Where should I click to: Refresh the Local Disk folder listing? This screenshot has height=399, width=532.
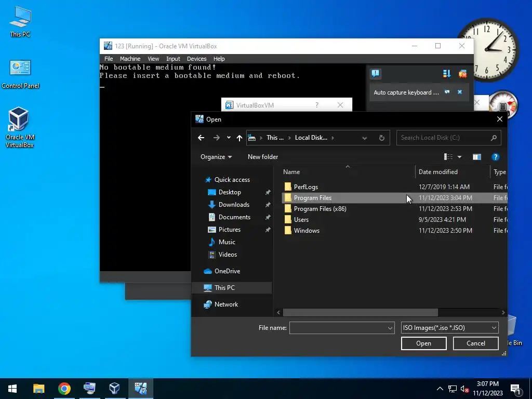click(x=382, y=138)
